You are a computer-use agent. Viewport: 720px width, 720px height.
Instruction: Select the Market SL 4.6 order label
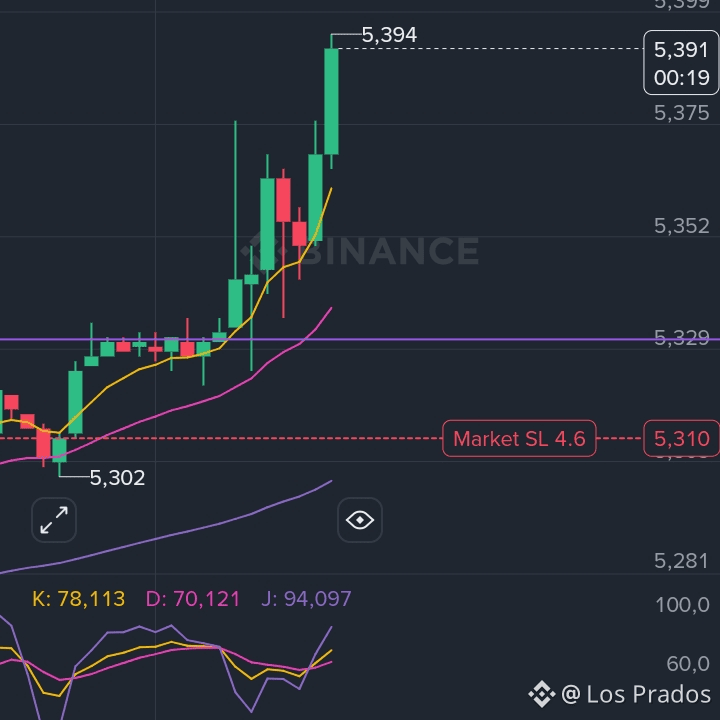pyautogui.click(x=519, y=439)
